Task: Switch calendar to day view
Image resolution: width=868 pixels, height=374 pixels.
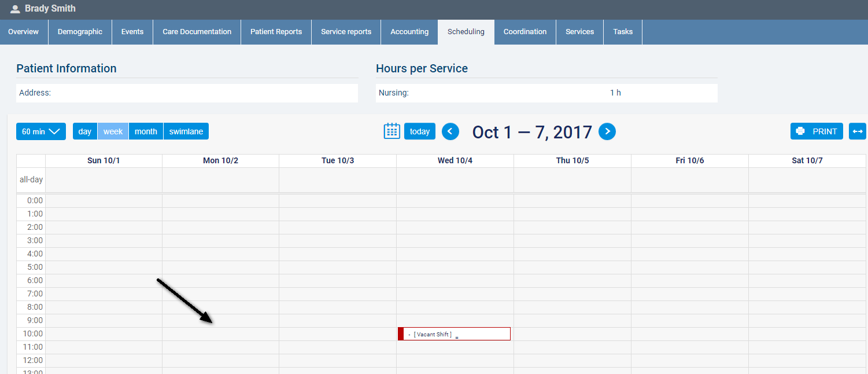Action: tap(85, 131)
